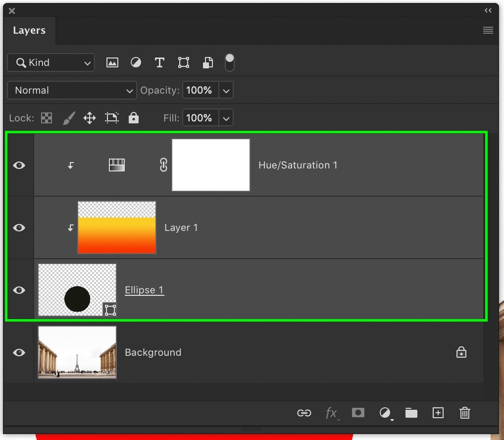Toggle visibility of Hue/Saturation 1
The height and width of the screenshot is (440, 504).
pyautogui.click(x=19, y=165)
